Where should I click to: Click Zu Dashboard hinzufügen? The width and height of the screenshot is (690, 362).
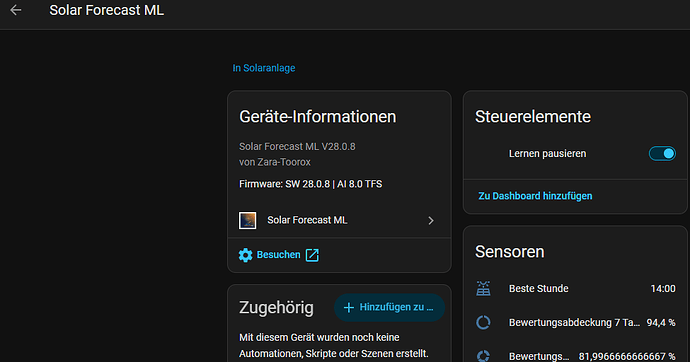click(x=535, y=196)
